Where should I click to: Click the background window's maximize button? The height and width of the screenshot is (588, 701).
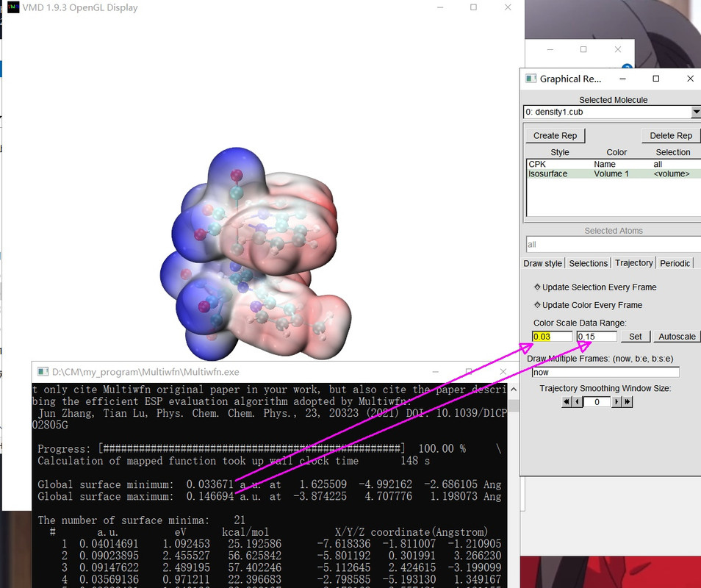point(583,49)
